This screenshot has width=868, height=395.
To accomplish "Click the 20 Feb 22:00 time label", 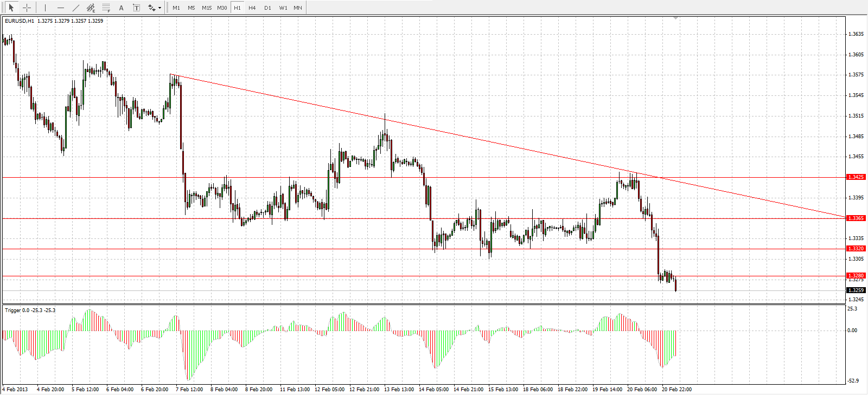I will 676,390.
